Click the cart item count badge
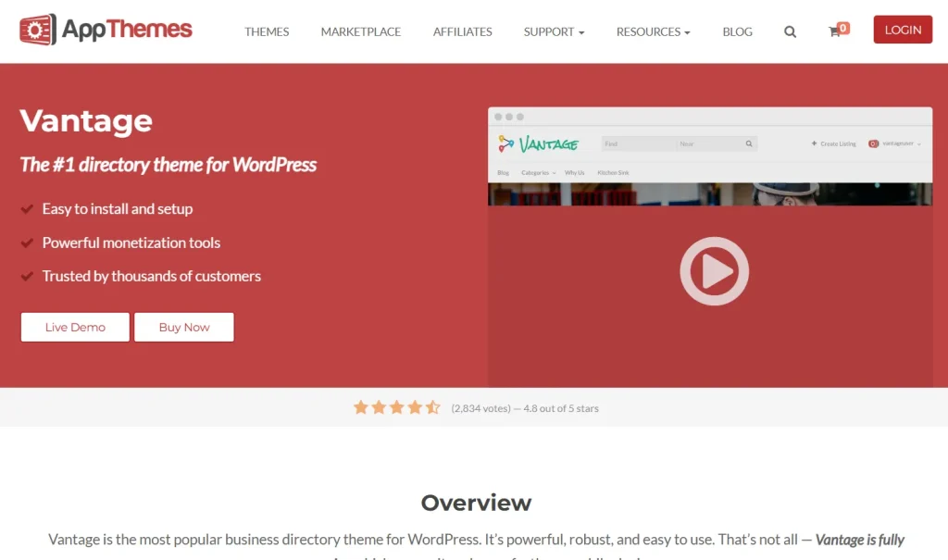The width and height of the screenshot is (948, 560). click(x=843, y=27)
